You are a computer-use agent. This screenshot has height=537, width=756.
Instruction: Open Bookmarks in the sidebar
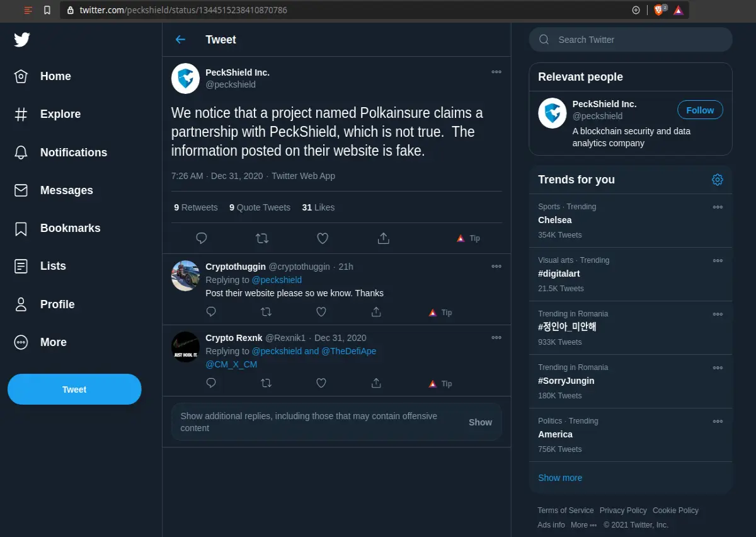click(x=57, y=228)
